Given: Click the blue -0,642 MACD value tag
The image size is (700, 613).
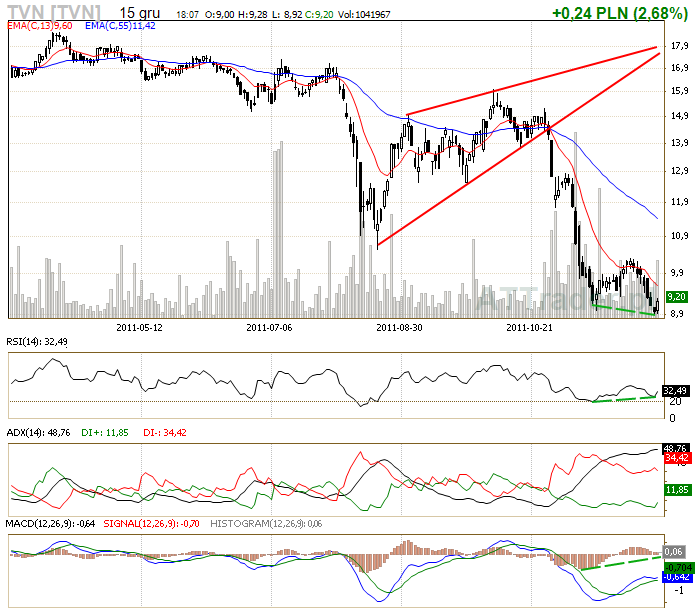Looking at the screenshot, I should click(678, 577).
